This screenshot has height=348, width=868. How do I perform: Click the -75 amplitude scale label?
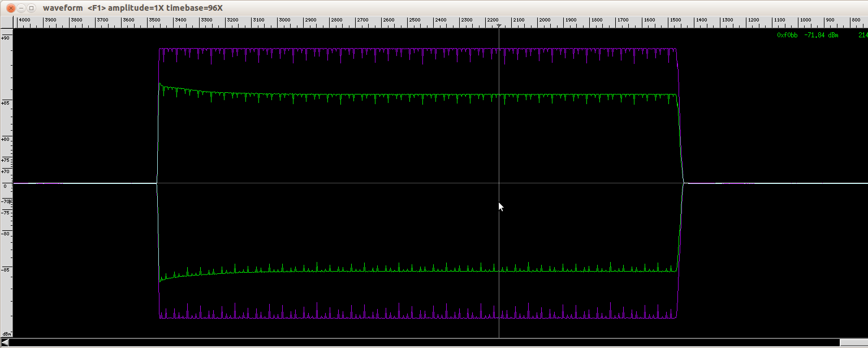tap(6, 213)
